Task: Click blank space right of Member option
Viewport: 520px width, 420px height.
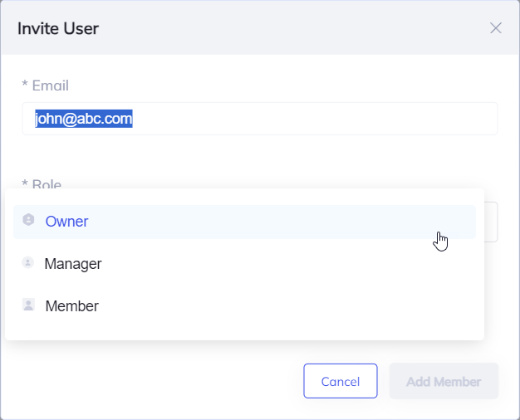Action: coord(291,306)
